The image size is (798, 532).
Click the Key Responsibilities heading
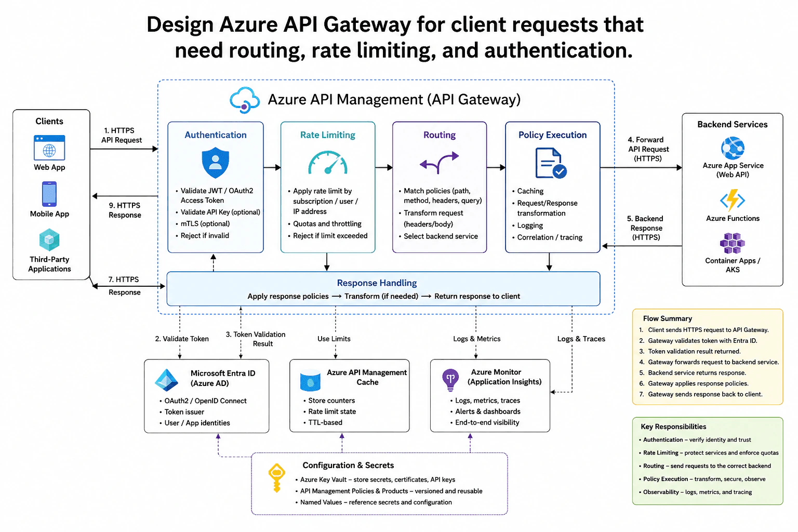(673, 427)
